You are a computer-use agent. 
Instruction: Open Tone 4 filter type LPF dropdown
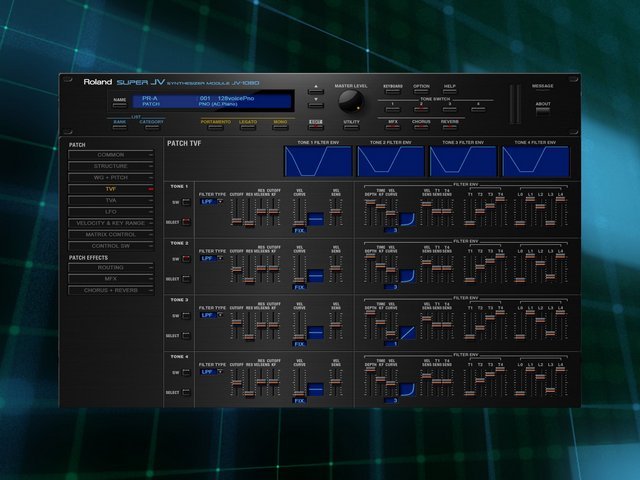pos(211,372)
